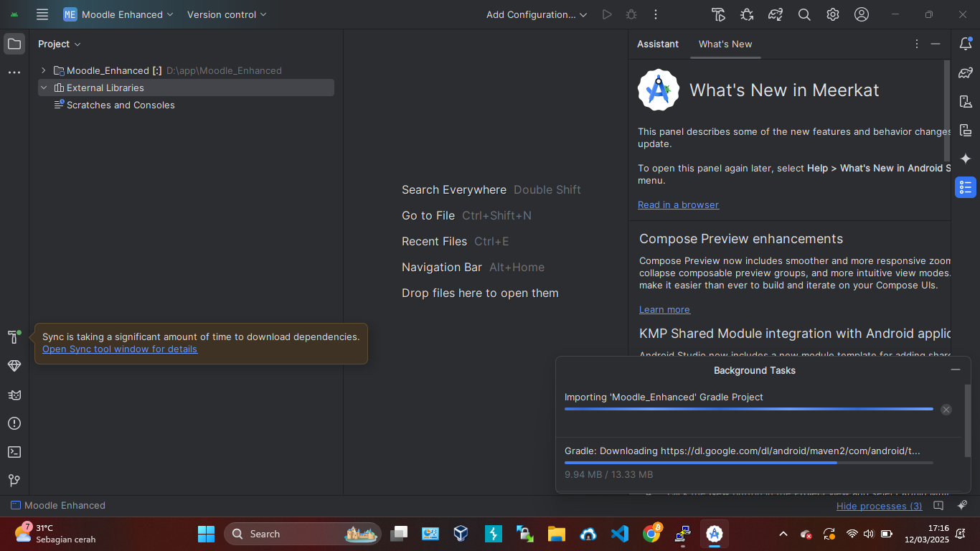The width and height of the screenshot is (980, 551).
Task: Click the Debug bug icon
Action: tap(631, 14)
